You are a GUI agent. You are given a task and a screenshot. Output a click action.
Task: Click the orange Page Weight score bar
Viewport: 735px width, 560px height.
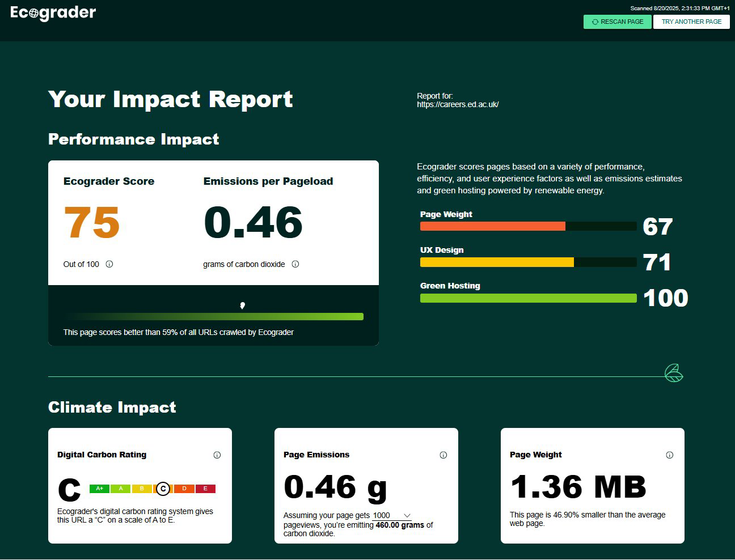click(x=492, y=226)
